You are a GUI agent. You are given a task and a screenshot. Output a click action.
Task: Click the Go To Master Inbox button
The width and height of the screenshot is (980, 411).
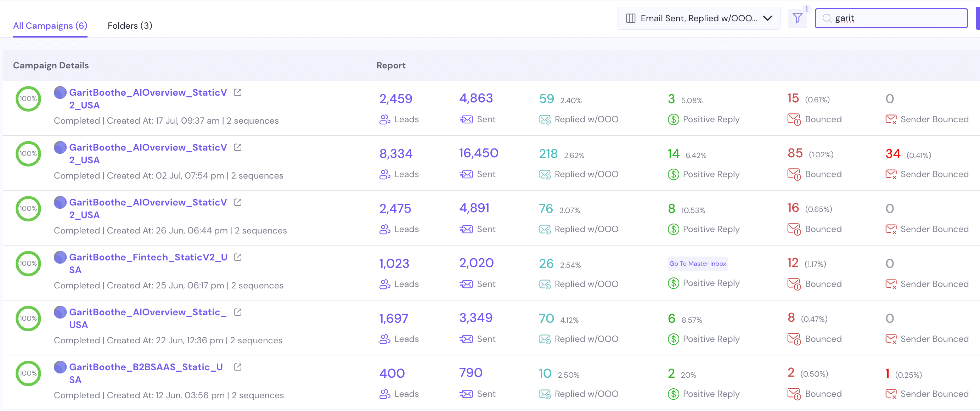pyautogui.click(x=697, y=263)
